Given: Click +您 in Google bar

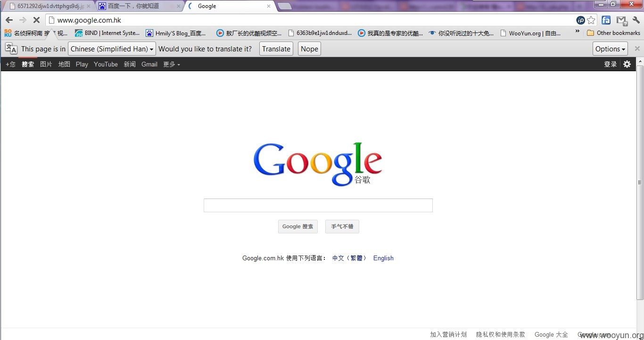Looking at the screenshot, I should pyautogui.click(x=10, y=64).
